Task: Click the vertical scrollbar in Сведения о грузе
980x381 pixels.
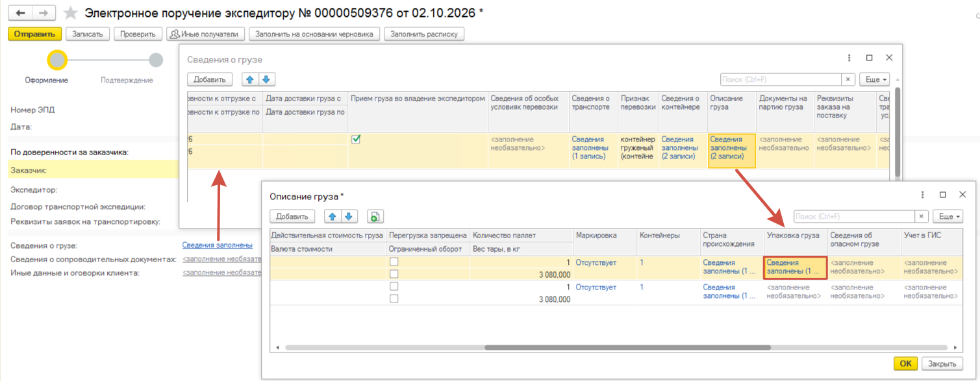Action: pos(898,133)
